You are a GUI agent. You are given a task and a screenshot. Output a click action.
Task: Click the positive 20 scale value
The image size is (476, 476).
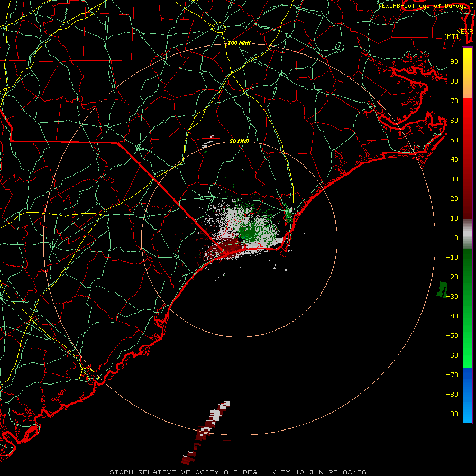[454, 198]
